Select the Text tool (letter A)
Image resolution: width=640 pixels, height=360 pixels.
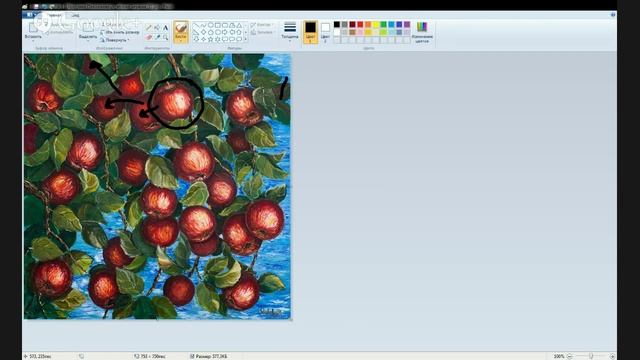click(x=165, y=27)
